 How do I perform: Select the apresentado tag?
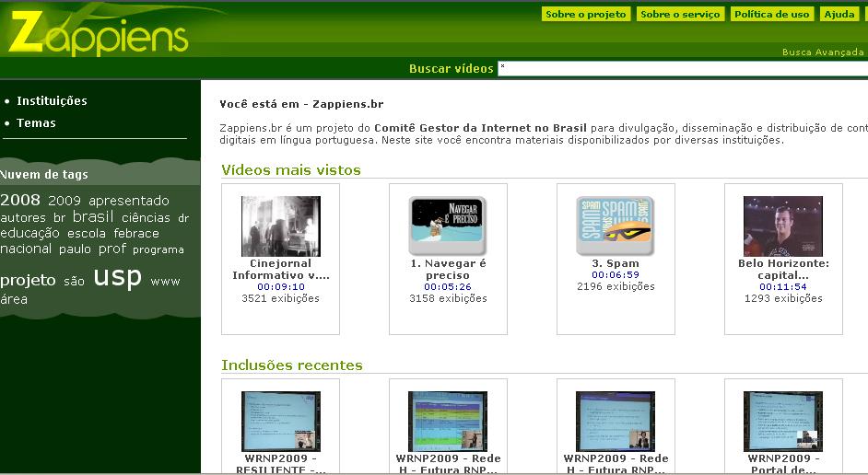[x=129, y=201]
